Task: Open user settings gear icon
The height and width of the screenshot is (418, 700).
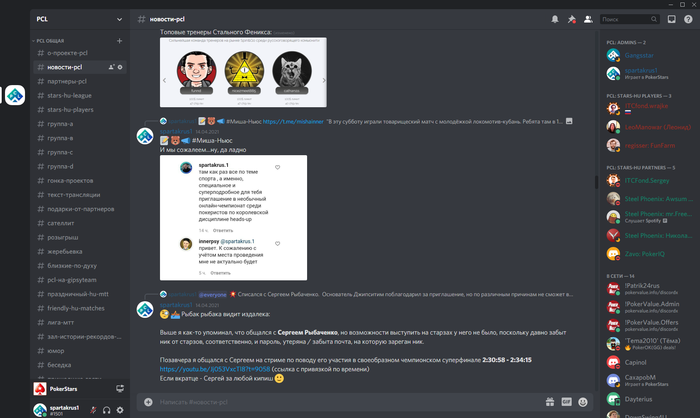Action: [120, 410]
